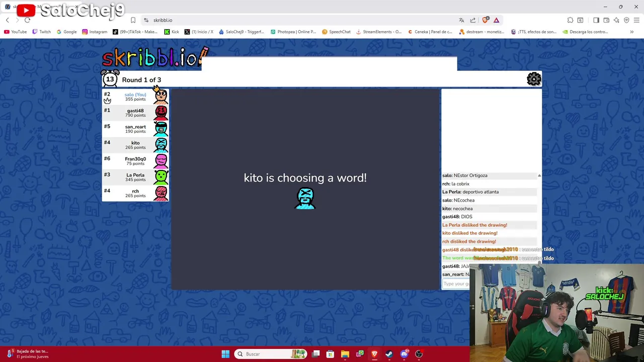This screenshot has width=644, height=362.
Task: Show more bookmarks chevron
Action: [632, 32]
